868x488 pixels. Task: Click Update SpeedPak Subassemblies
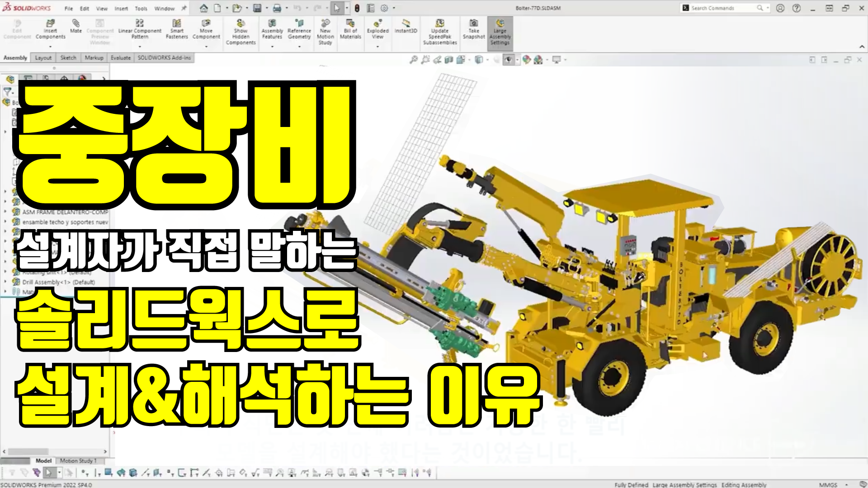click(x=440, y=32)
